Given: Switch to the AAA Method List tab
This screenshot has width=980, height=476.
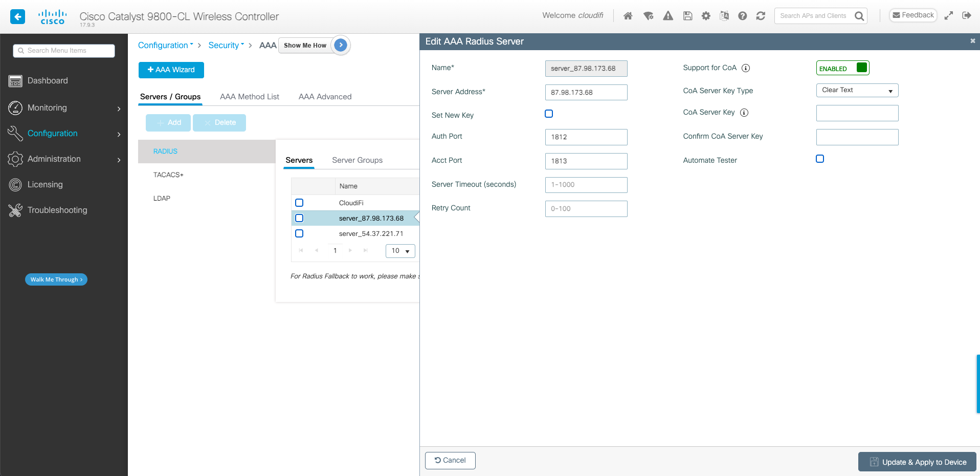Looking at the screenshot, I should [x=249, y=97].
